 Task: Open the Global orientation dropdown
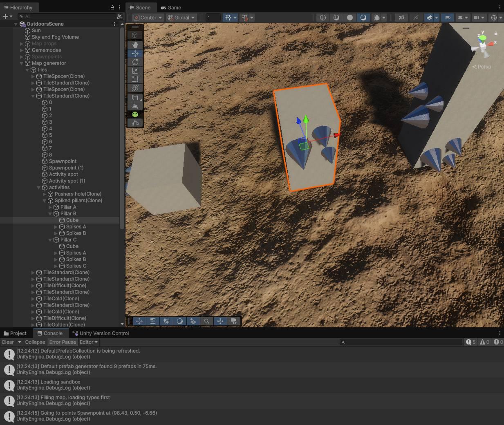click(x=181, y=18)
